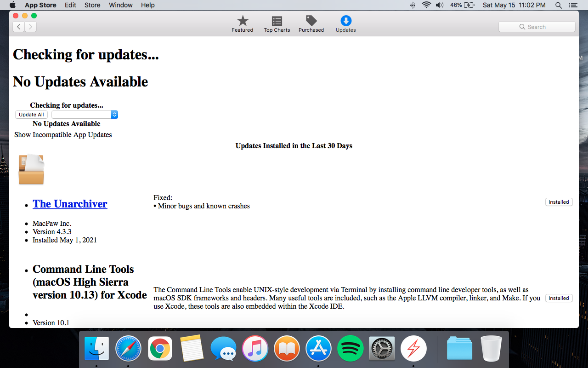Click the Wi-Fi status icon
The height and width of the screenshot is (368, 588).
tap(426, 5)
